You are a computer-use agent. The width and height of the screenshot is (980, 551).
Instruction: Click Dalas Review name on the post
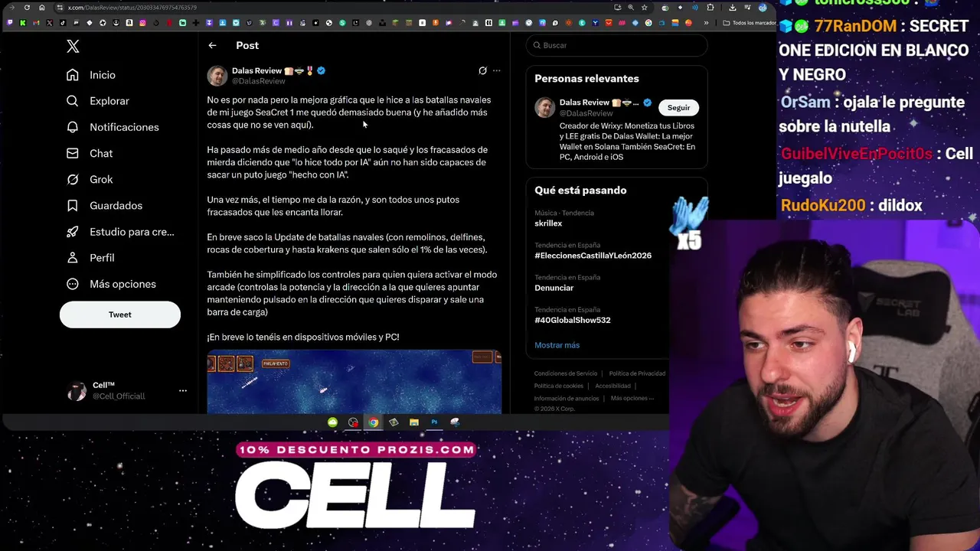pos(256,70)
